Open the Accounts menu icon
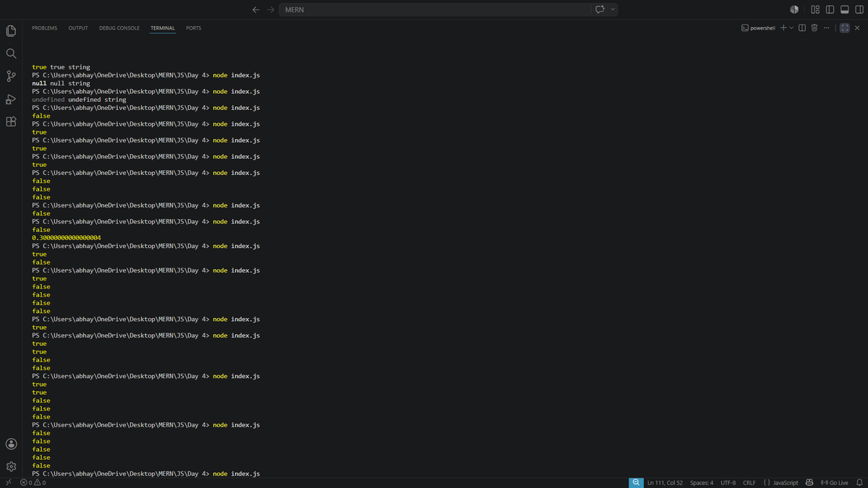 click(x=11, y=444)
